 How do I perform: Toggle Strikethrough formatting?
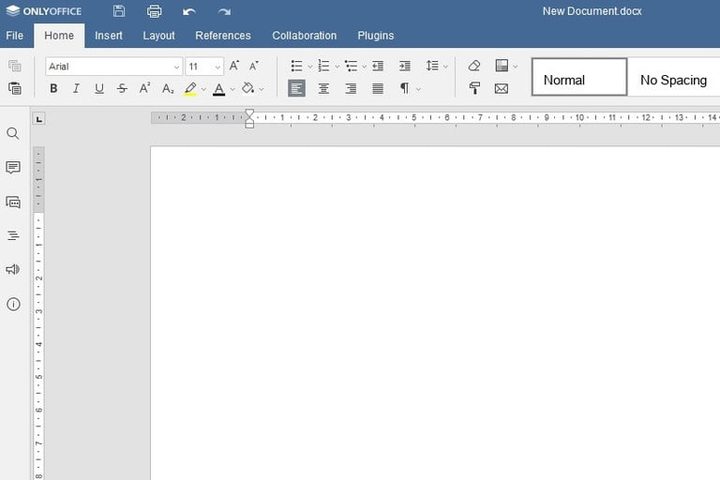tap(122, 89)
